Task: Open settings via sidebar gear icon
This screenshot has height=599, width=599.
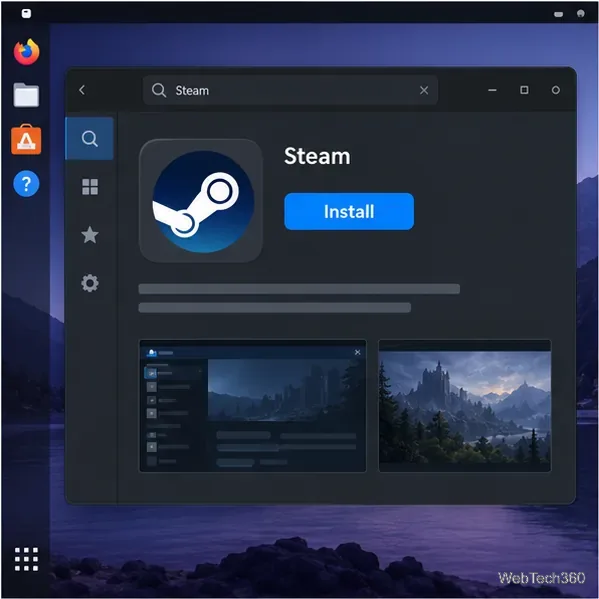Action: [90, 283]
